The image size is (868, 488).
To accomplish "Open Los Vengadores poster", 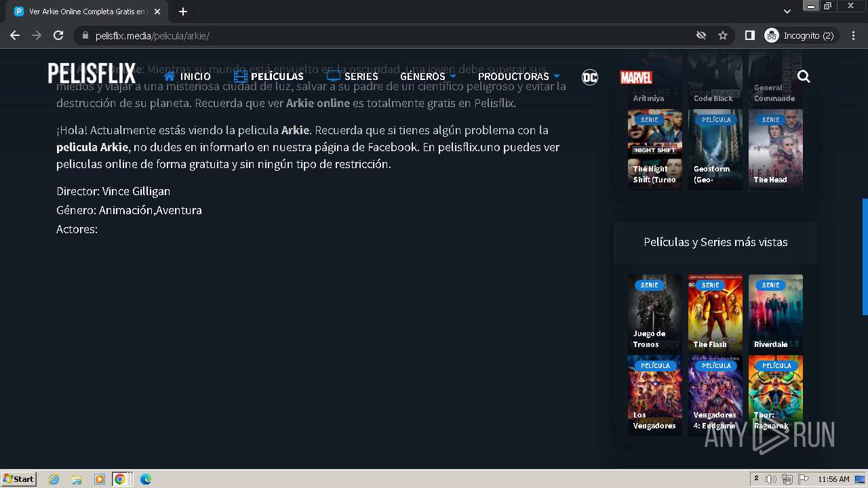I will [654, 396].
